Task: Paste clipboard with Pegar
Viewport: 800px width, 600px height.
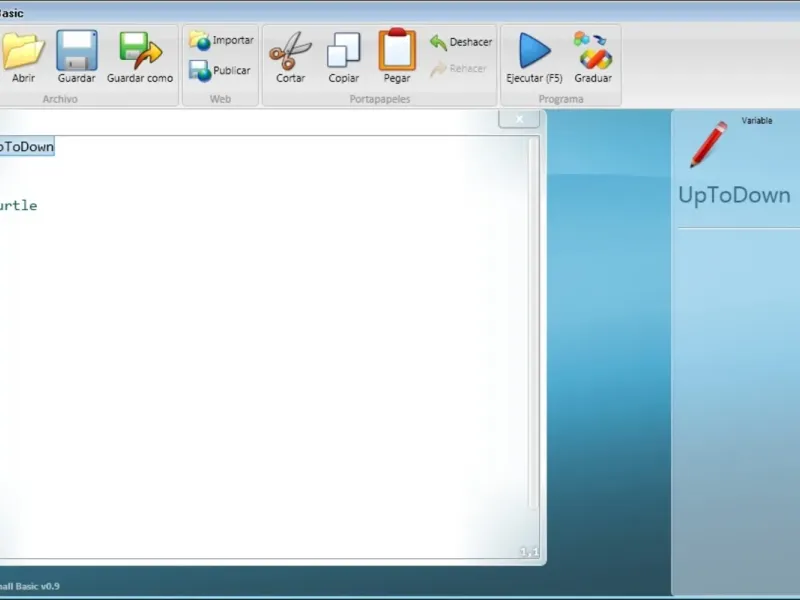Action: [397, 56]
